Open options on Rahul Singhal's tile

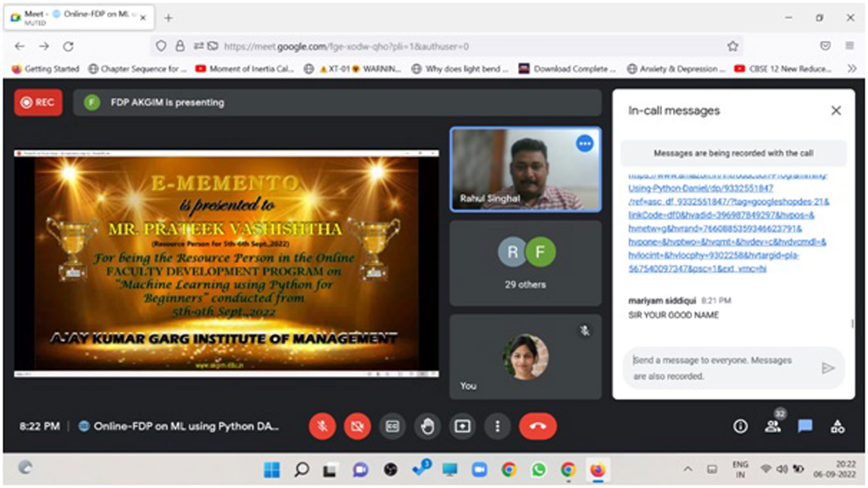(x=585, y=144)
